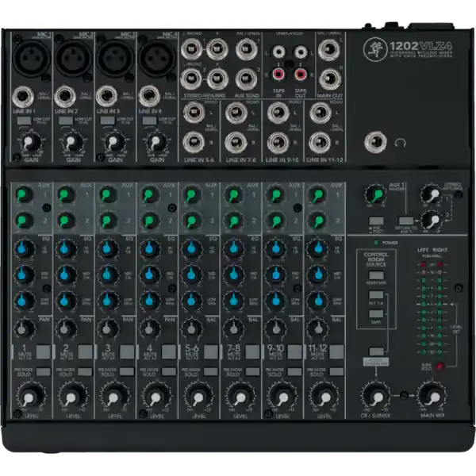Click the TAPE OUT right red RCA jack
This screenshot has height=476, width=476.
click(301, 74)
